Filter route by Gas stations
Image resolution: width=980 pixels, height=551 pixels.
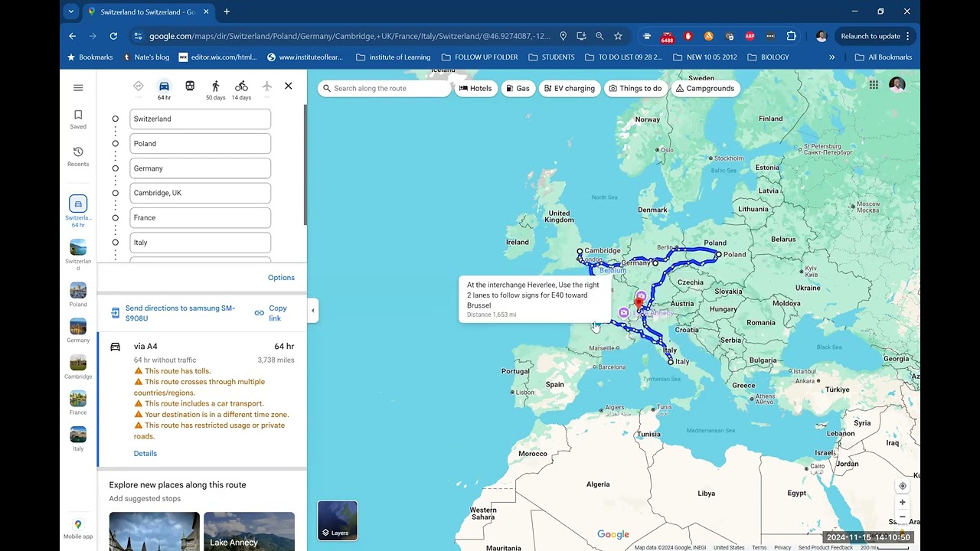pyautogui.click(x=518, y=88)
